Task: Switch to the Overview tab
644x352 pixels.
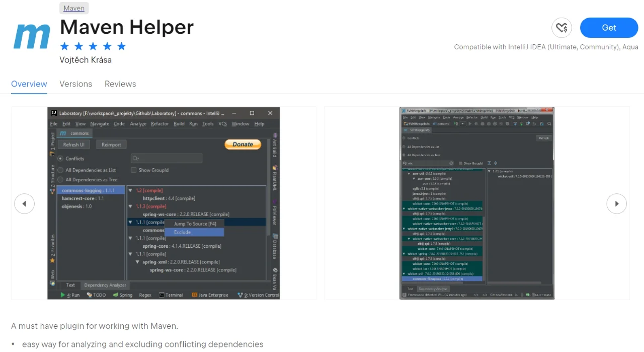Action: (29, 84)
